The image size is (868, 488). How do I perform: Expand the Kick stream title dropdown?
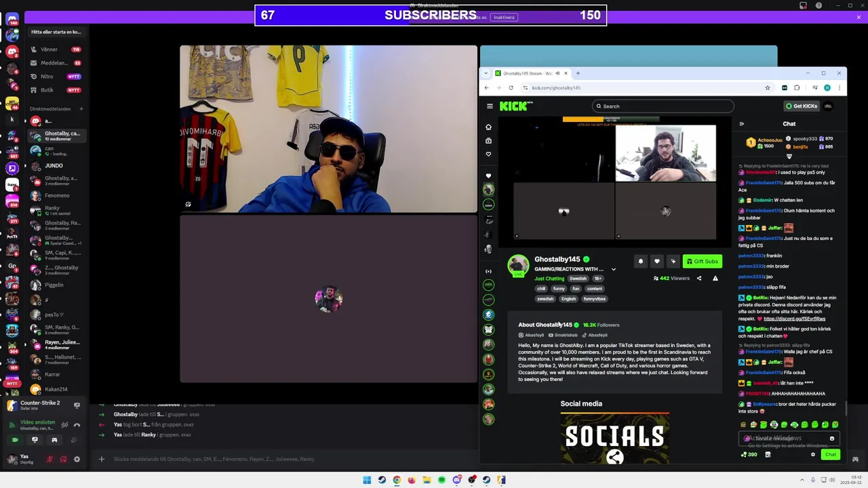tap(614, 269)
